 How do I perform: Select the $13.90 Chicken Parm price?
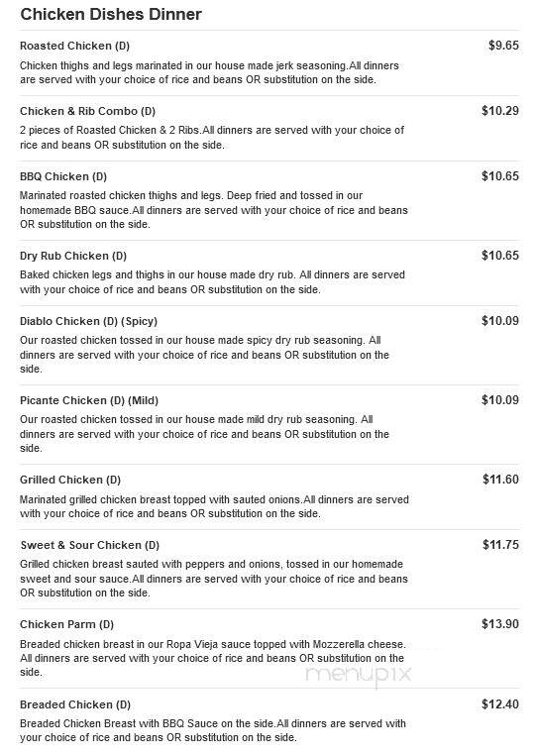500,624
